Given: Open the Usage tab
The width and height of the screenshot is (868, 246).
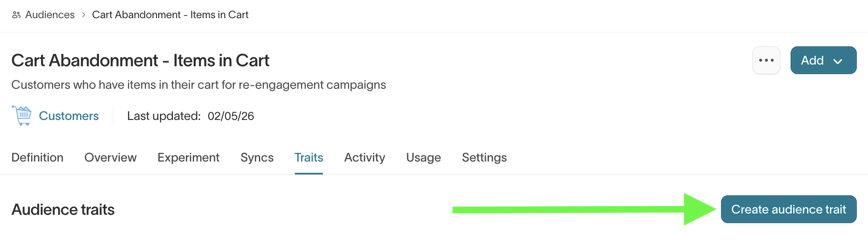Looking at the screenshot, I should click(x=424, y=158).
